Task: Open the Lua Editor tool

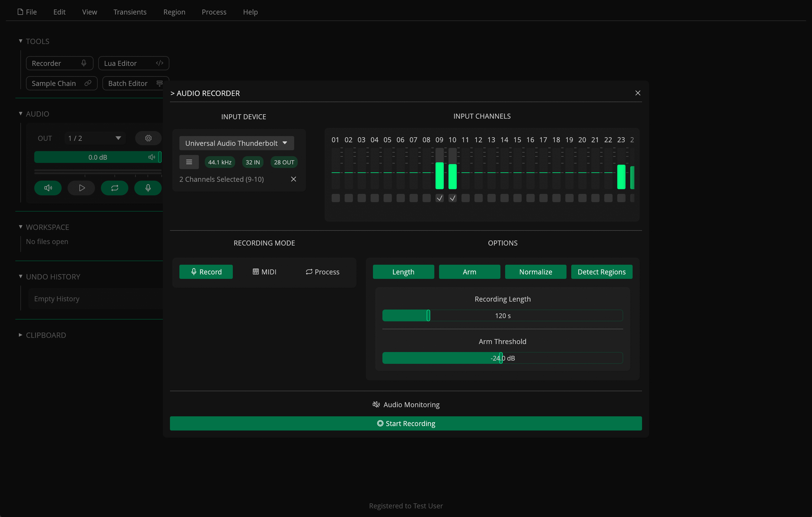Action: (x=133, y=63)
